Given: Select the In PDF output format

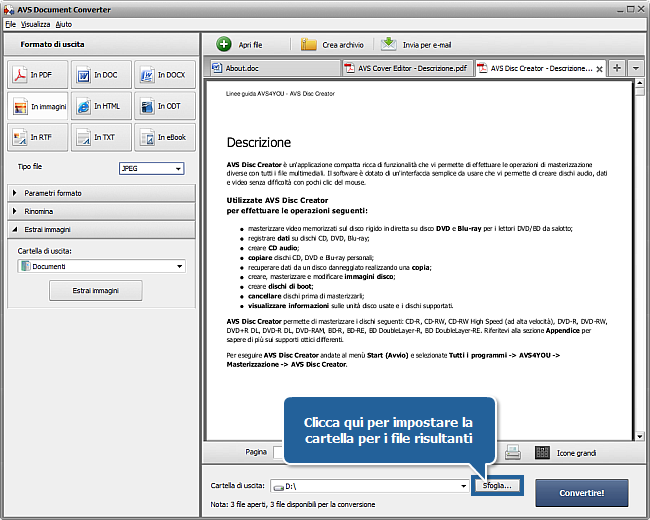Looking at the screenshot, I should click(37, 75).
